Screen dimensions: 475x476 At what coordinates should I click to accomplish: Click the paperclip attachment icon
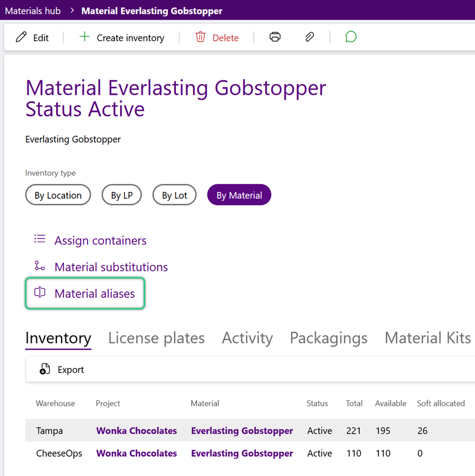pos(309,37)
